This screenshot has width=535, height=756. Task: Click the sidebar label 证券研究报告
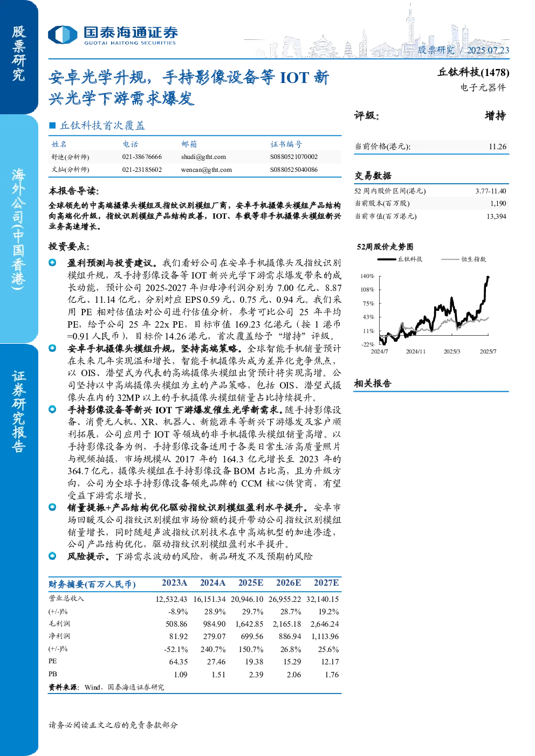[x=19, y=411]
